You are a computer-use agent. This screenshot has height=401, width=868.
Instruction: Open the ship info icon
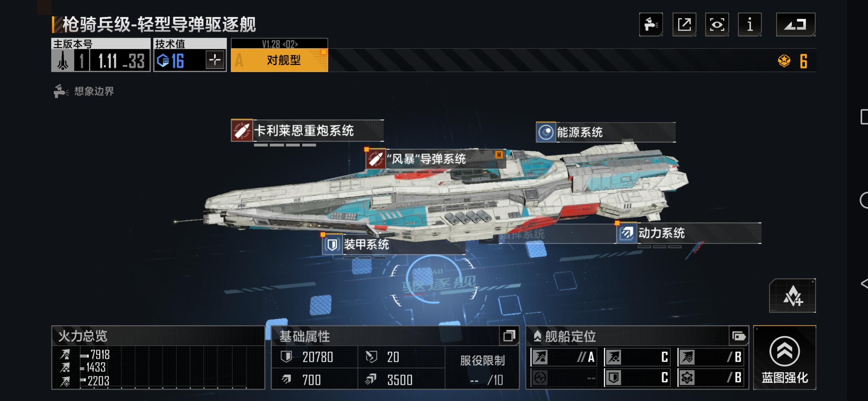(749, 24)
